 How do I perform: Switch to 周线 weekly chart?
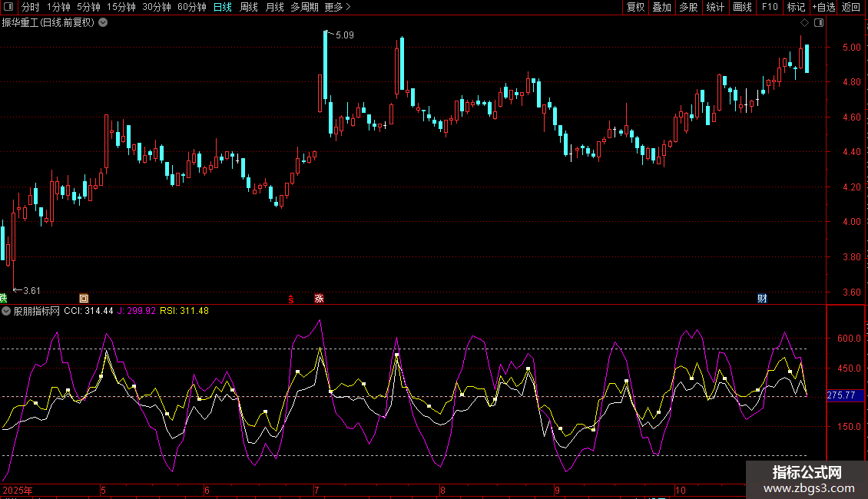click(249, 7)
